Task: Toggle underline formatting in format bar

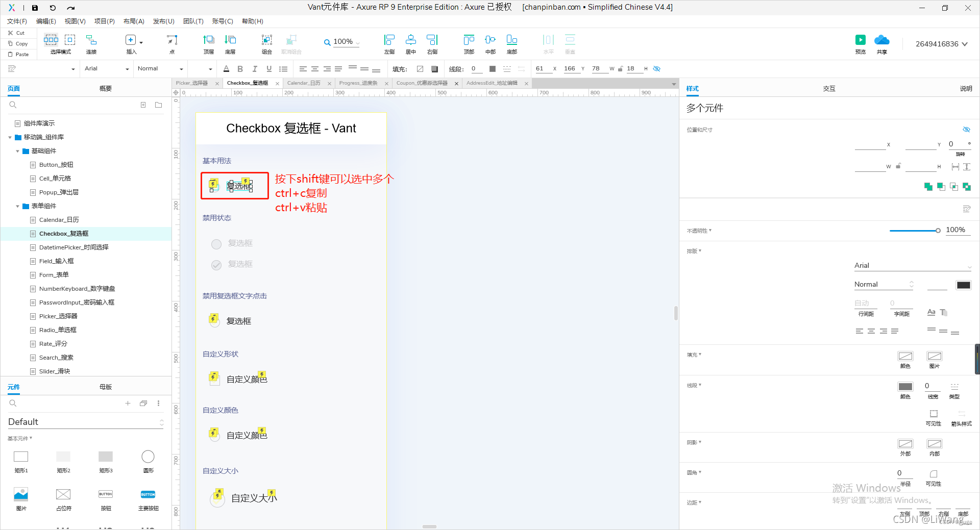Action: pos(269,69)
